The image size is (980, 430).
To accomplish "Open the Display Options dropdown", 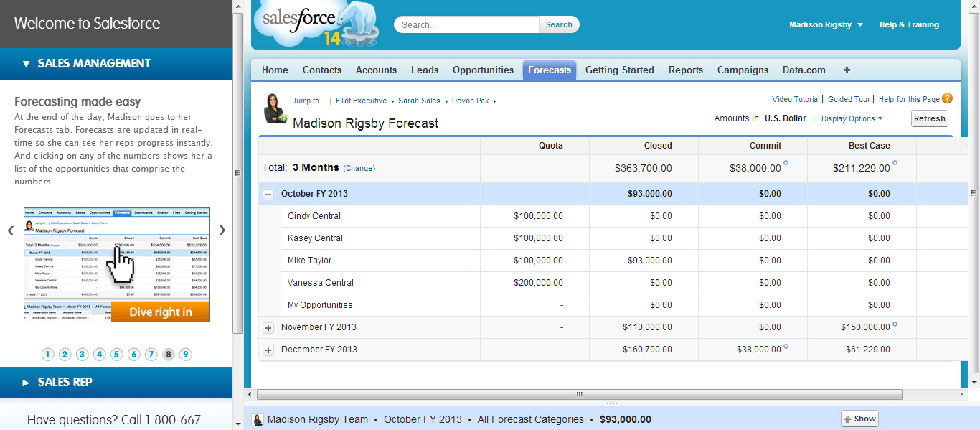I will coord(852,118).
